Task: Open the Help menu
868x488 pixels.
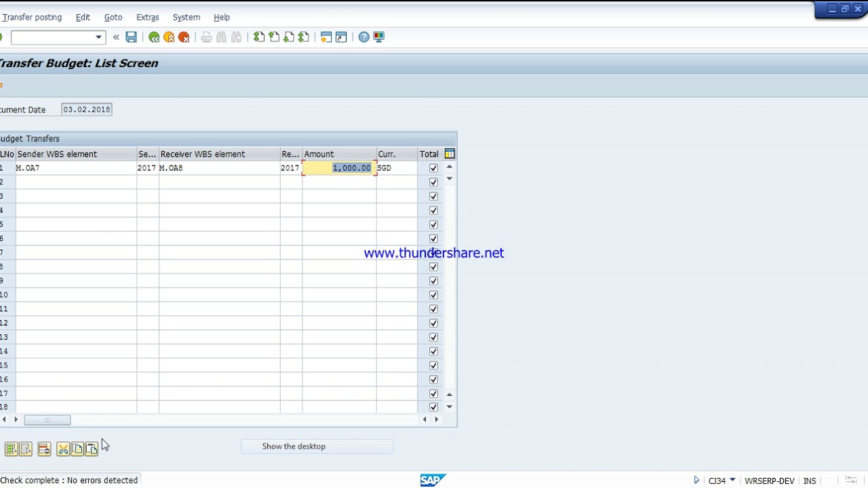Action: 222,17
